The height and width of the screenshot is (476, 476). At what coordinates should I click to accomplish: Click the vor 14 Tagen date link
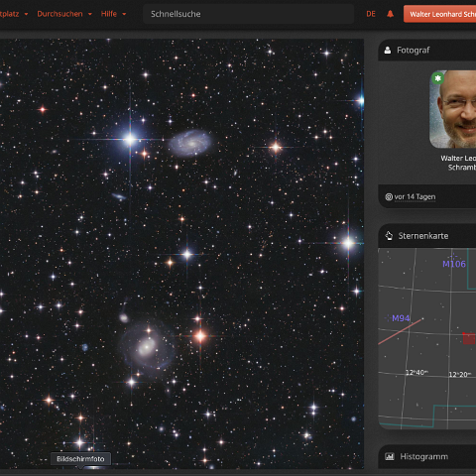coord(415,197)
